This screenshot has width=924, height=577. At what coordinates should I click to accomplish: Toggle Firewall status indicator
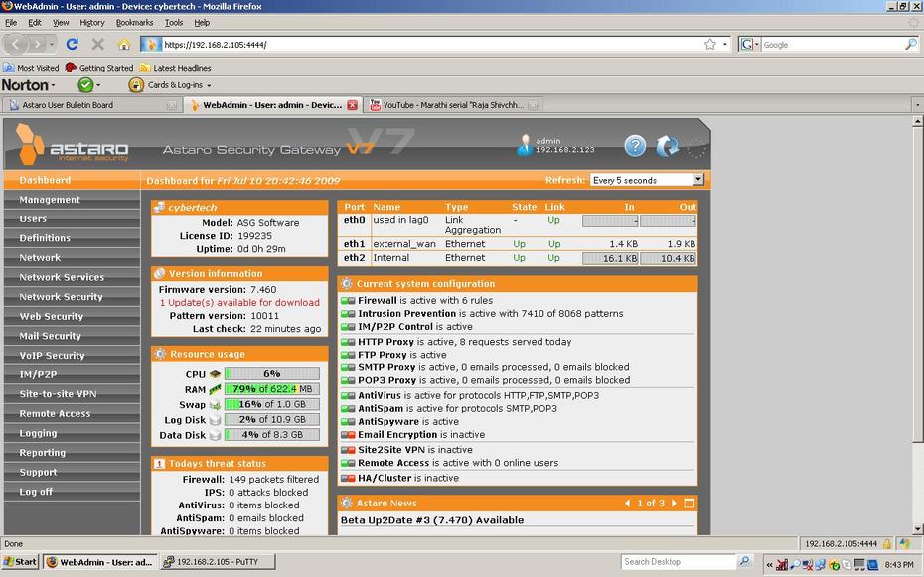pos(348,300)
